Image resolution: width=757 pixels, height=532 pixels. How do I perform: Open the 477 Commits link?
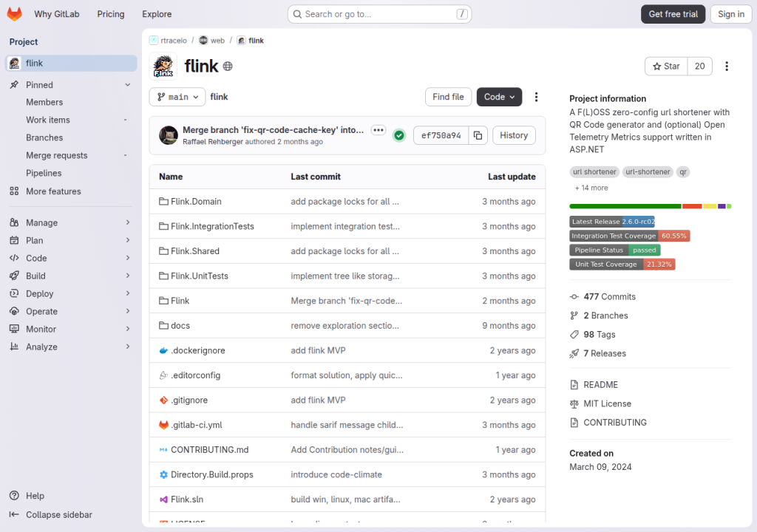click(x=609, y=297)
